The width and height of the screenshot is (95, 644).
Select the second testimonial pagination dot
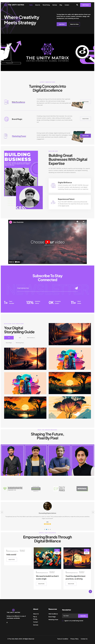coord(47,529)
